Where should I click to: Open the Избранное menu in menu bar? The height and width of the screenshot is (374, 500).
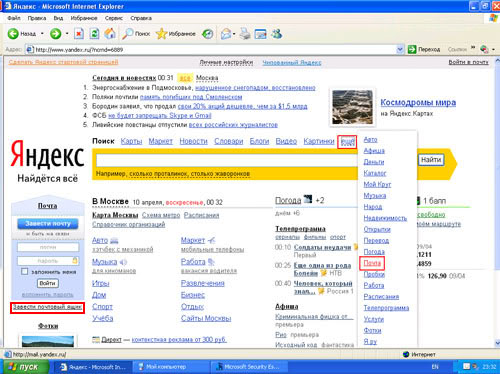pyautogui.click(x=84, y=18)
